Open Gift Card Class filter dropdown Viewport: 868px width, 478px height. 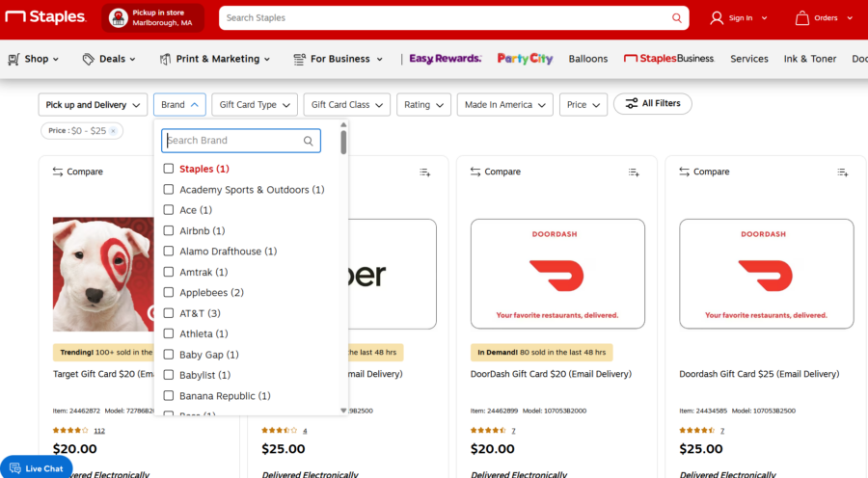click(x=346, y=104)
